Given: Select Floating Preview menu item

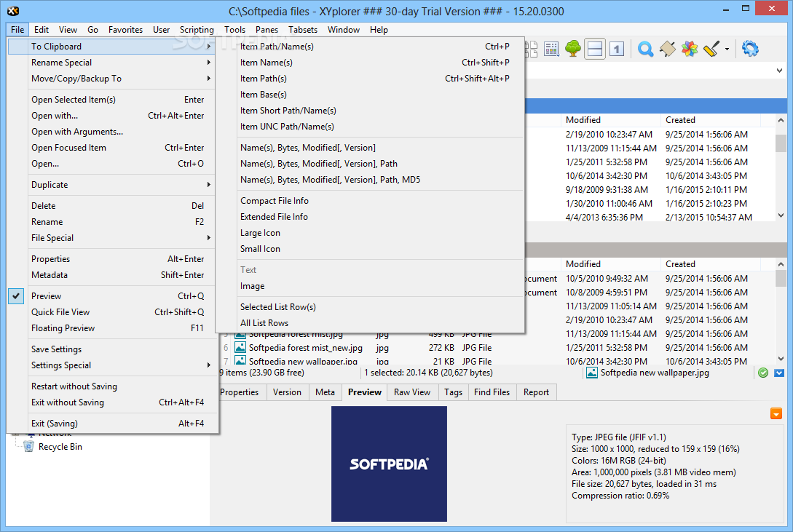Looking at the screenshot, I should [111, 328].
